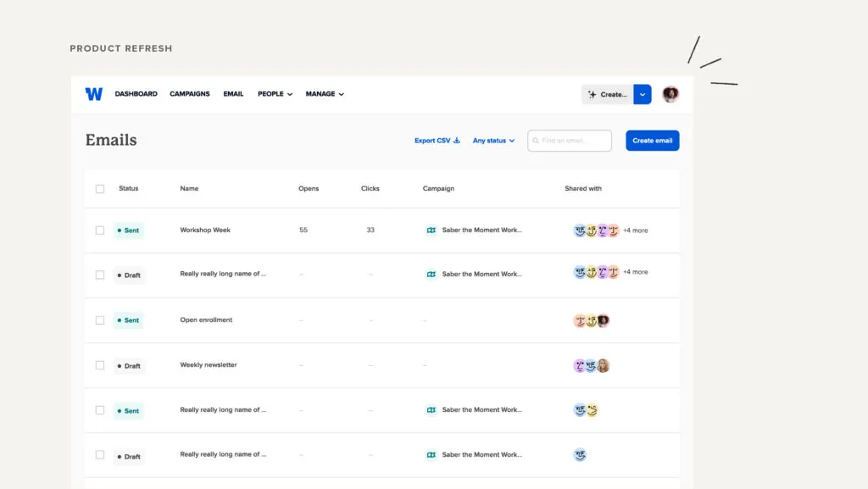Open the Open enrollment email
The image size is (868, 489).
(x=206, y=320)
